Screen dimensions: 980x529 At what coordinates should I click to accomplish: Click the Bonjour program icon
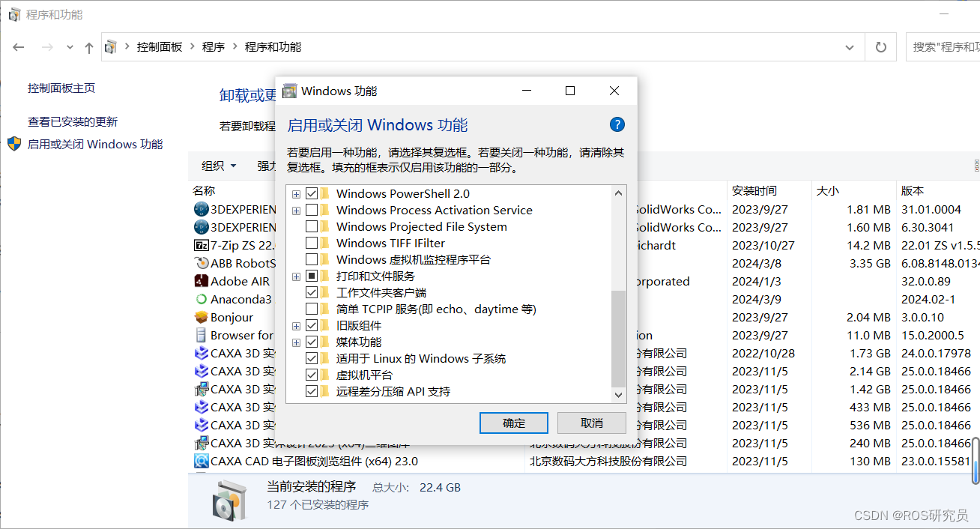[201, 317]
